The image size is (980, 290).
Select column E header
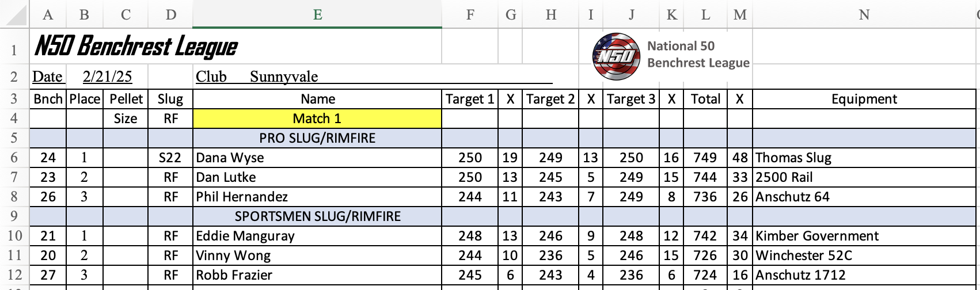pyautogui.click(x=317, y=14)
